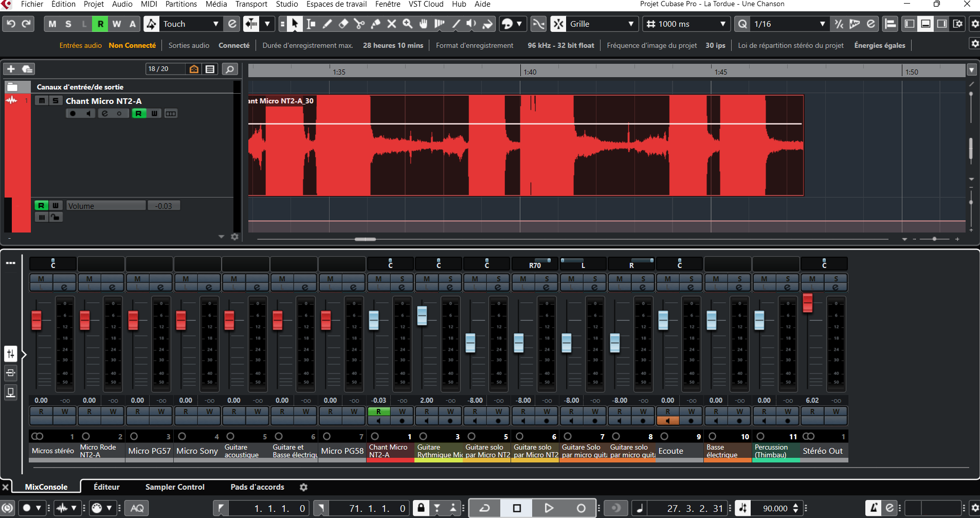Click the Undo arrow in toolbar
This screenshot has height=518, width=980.
[11, 24]
